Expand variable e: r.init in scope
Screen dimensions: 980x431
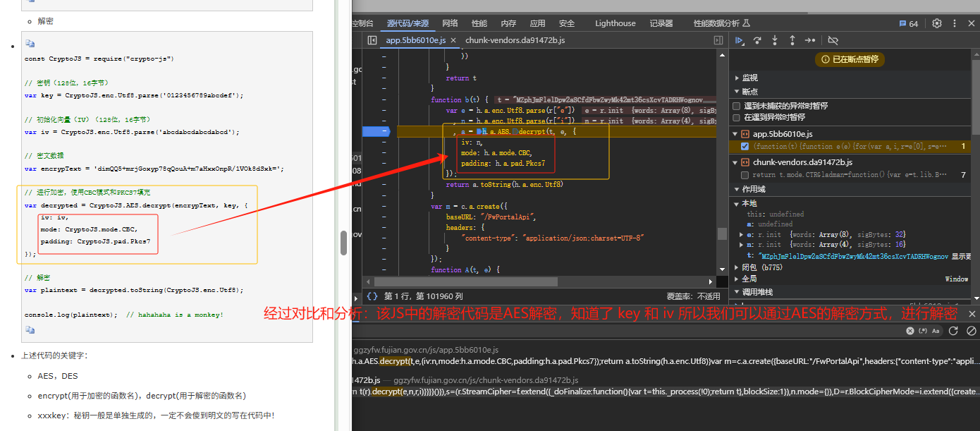click(x=741, y=234)
